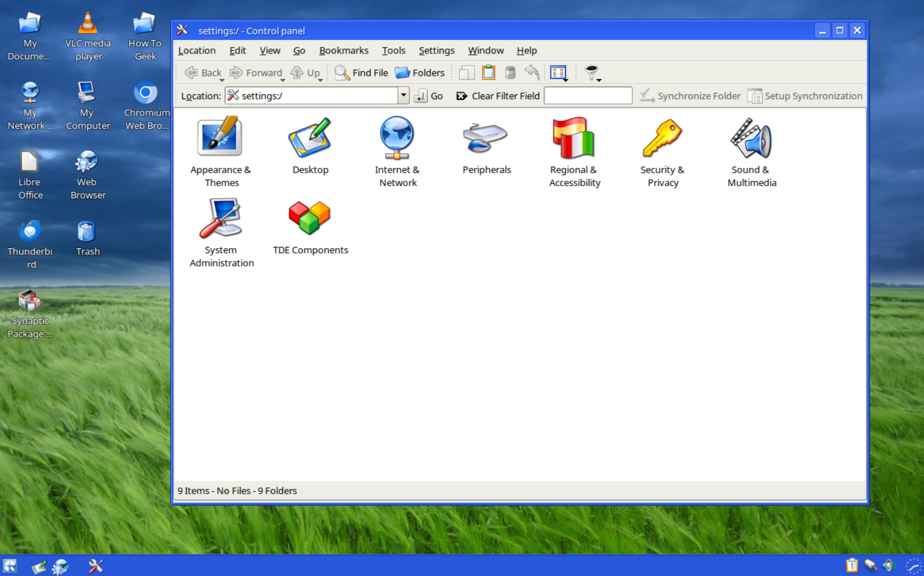Click the Copy icon in the toolbar
The width and height of the screenshot is (924, 576).
tap(466, 72)
